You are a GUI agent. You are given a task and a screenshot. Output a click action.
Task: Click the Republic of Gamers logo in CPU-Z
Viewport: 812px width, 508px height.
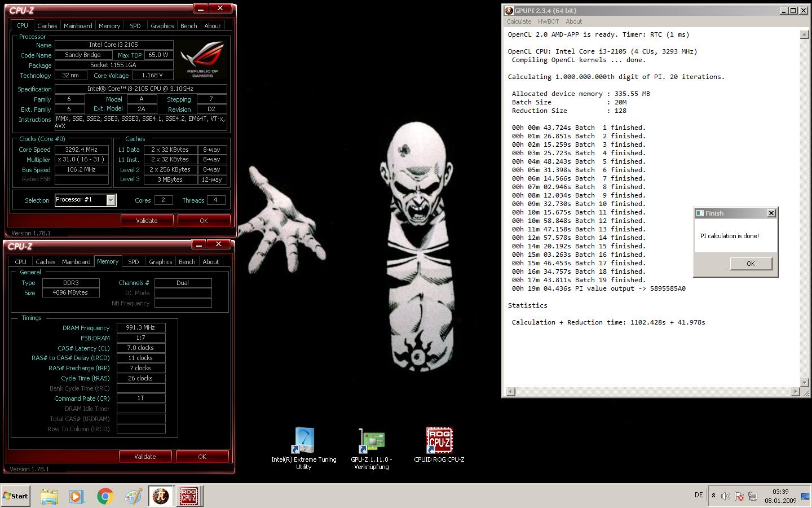point(202,59)
